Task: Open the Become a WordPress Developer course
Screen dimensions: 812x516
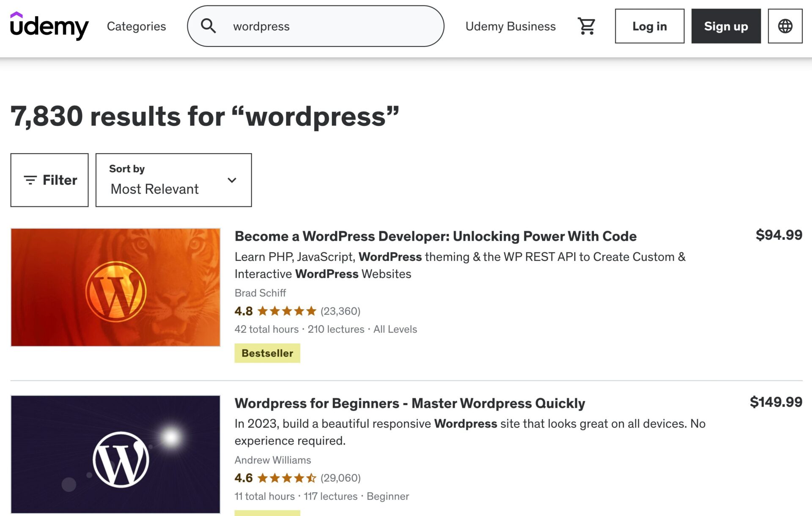Action: 436,236
